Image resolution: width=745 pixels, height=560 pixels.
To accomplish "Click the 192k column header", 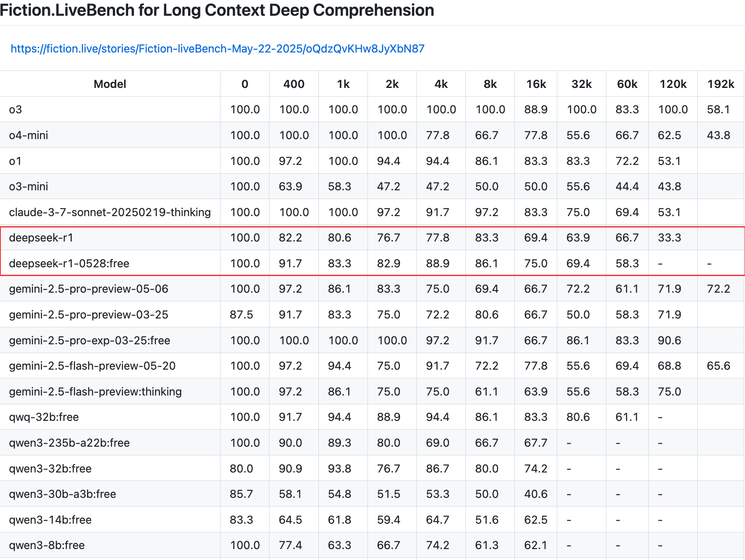I will click(x=721, y=84).
